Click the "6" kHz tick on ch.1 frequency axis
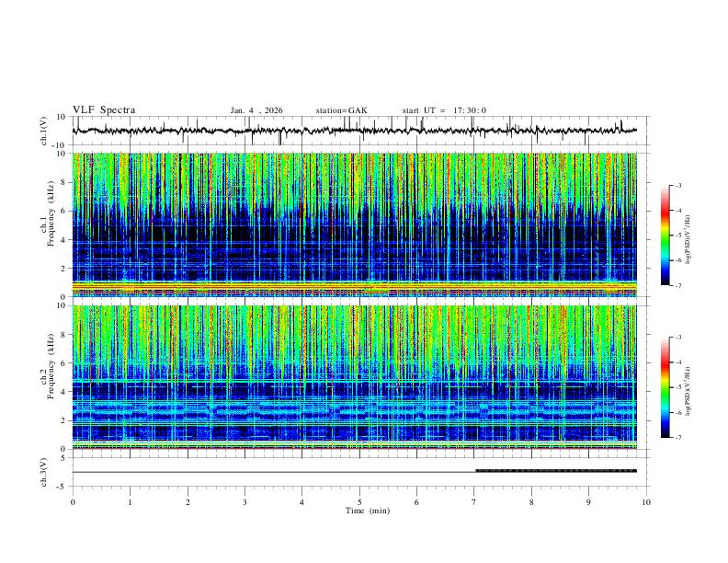This screenshot has width=728, height=563. pyautogui.click(x=64, y=211)
